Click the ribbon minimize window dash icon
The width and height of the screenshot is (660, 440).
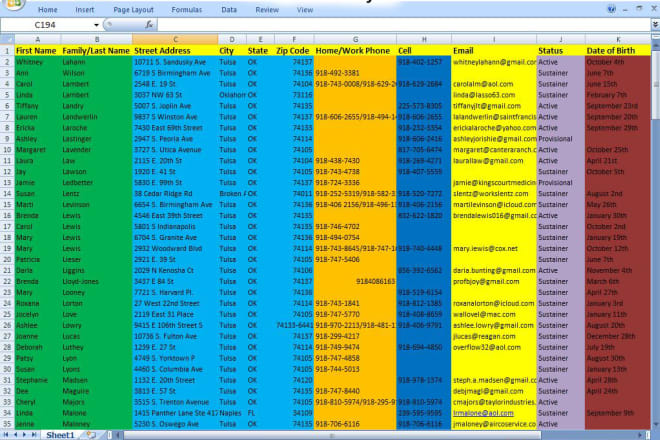[x=625, y=9]
